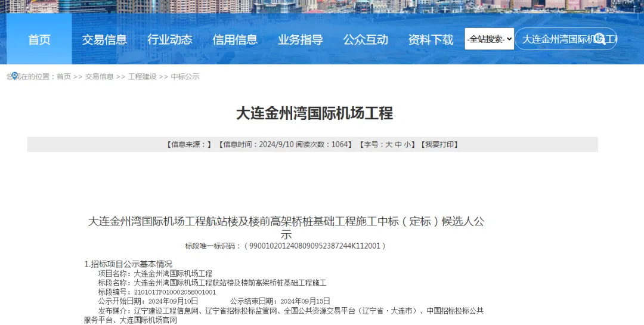Click page title 大连金州湾国际机场工程

click(x=315, y=113)
